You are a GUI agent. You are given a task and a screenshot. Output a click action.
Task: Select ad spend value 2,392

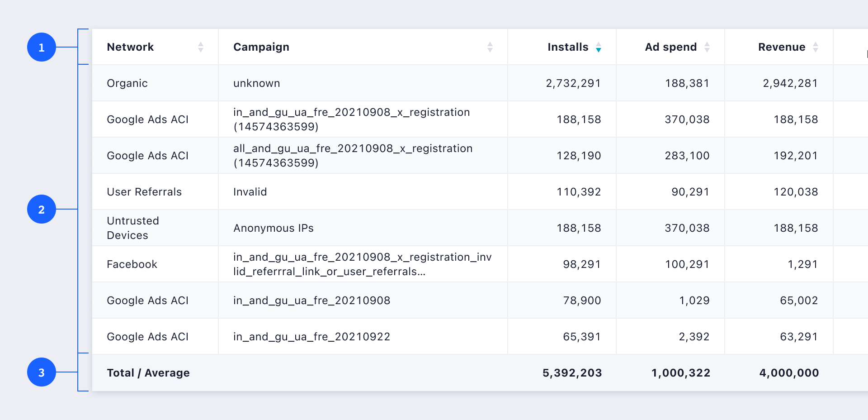694,337
